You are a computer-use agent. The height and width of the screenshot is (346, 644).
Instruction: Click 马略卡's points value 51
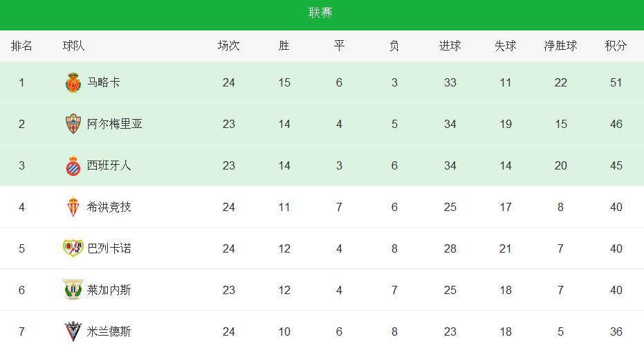(616, 82)
